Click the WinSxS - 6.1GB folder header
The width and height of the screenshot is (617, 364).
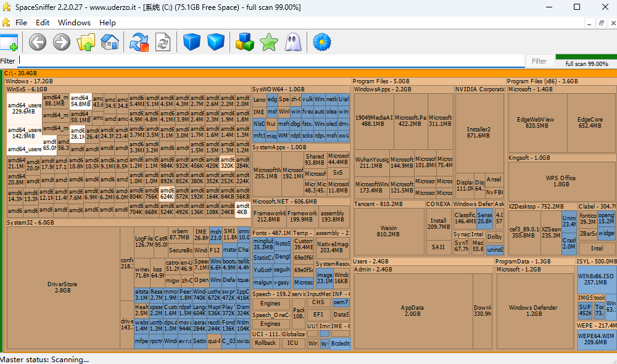128,89
